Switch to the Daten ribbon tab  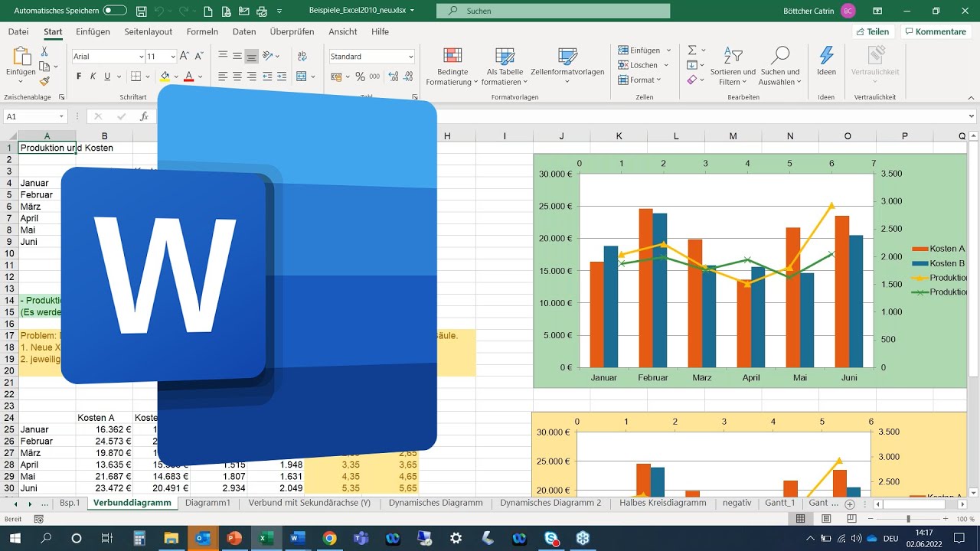tap(244, 31)
